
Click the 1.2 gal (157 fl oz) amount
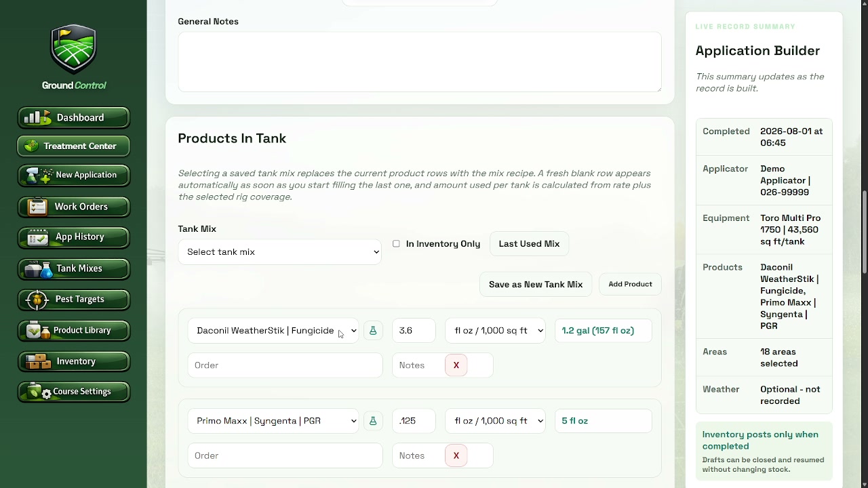[604, 331]
